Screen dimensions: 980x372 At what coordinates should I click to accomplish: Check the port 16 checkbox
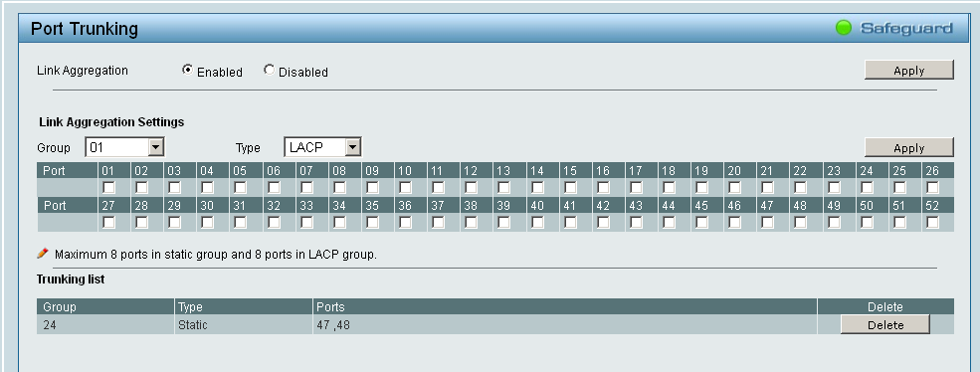click(x=603, y=188)
